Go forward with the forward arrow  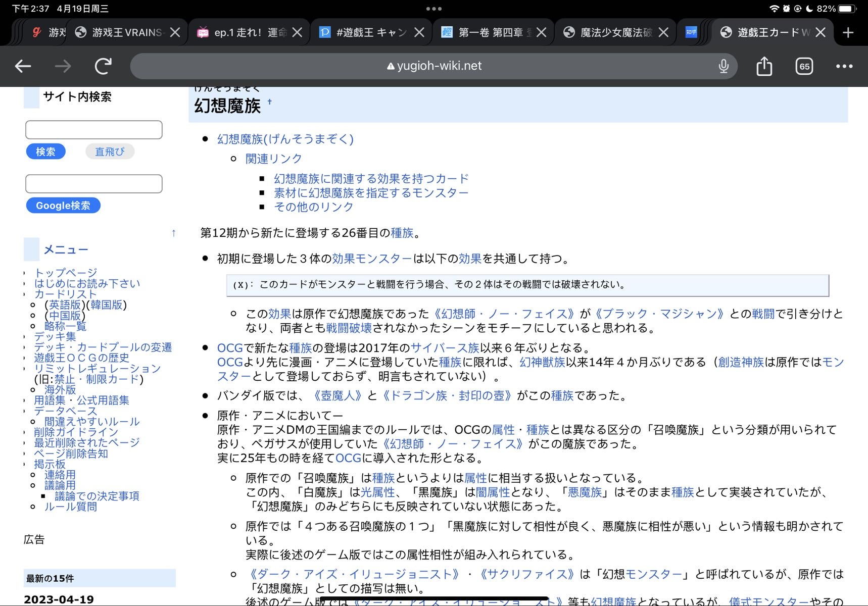[63, 66]
